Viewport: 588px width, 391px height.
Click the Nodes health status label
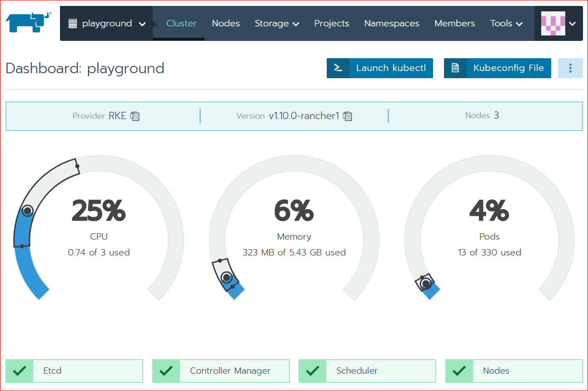(496, 371)
